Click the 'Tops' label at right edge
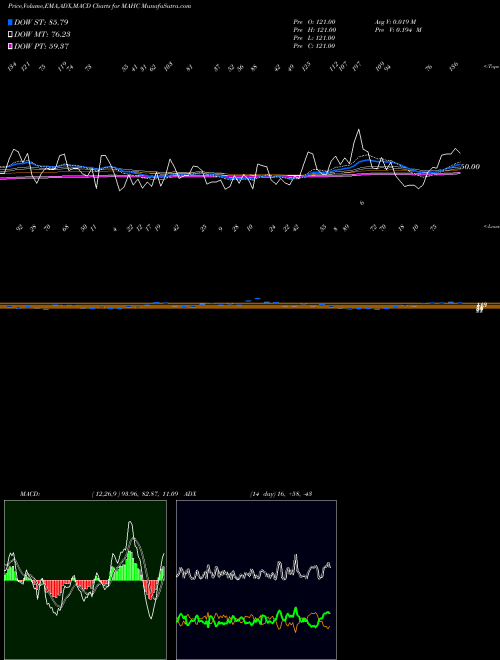 [x=491, y=67]
